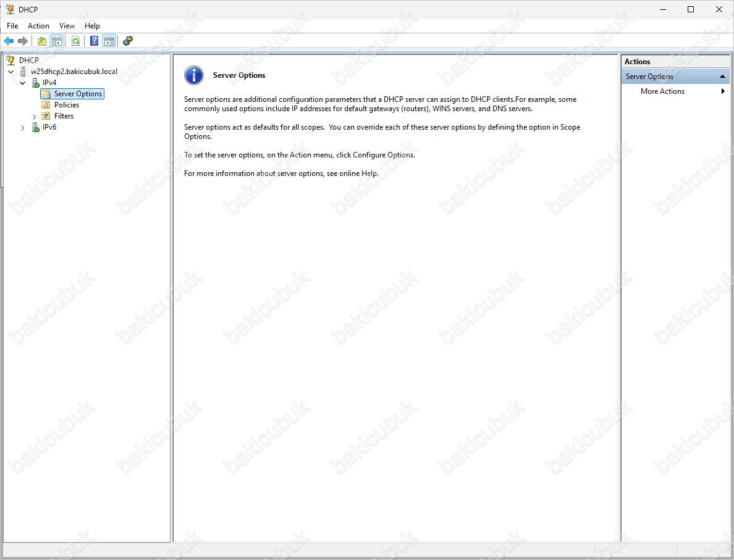Click the Forward arrow toolbar icon

[x=23, y=41]
